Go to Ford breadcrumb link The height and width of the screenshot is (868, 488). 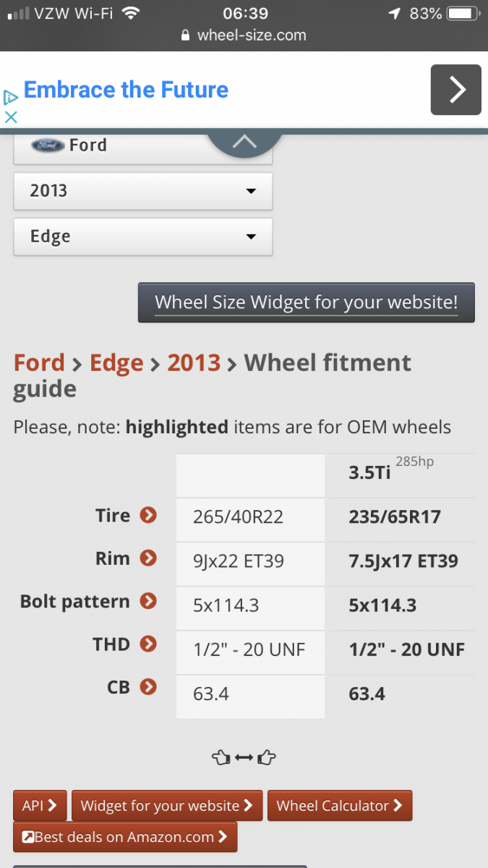[39, 362]
